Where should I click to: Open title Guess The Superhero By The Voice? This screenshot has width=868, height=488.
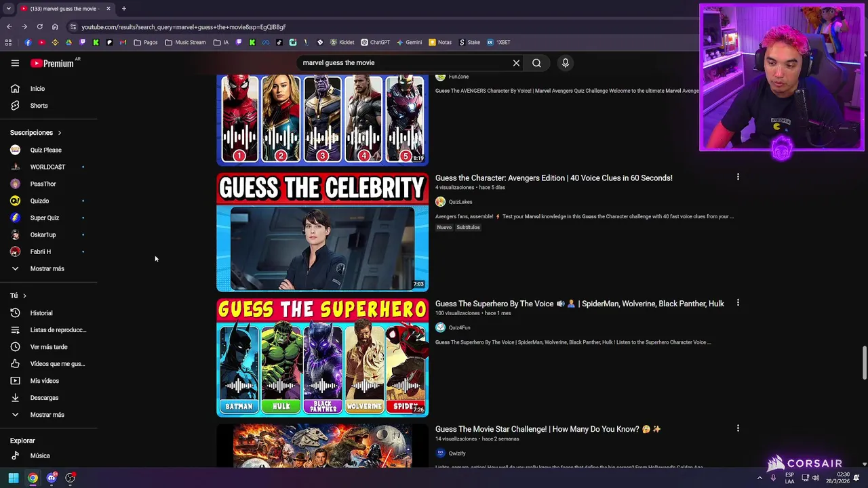[580, 304]
